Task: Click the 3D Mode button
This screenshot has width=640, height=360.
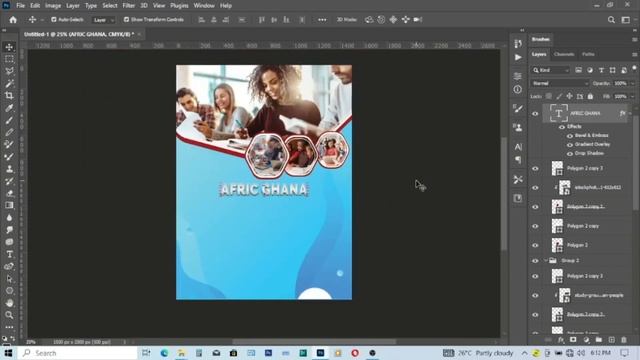Action: (347, 20)
